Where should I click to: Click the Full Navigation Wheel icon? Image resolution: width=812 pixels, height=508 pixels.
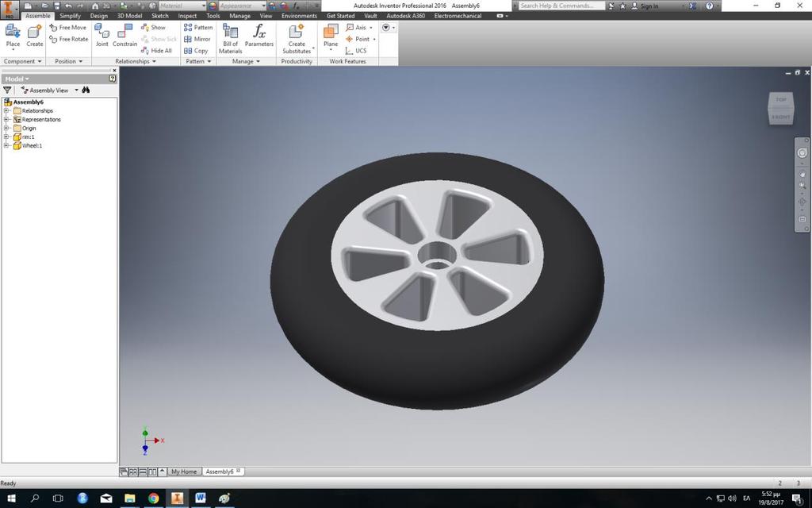802,153
